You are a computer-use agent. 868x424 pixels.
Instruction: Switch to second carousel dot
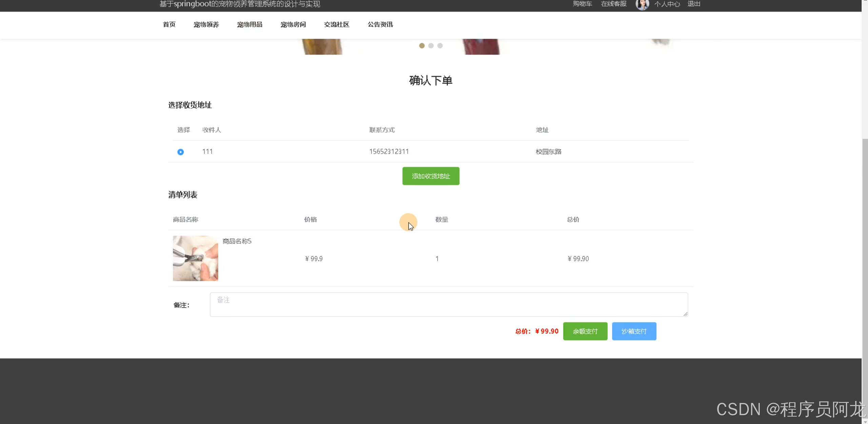[431, 46]
